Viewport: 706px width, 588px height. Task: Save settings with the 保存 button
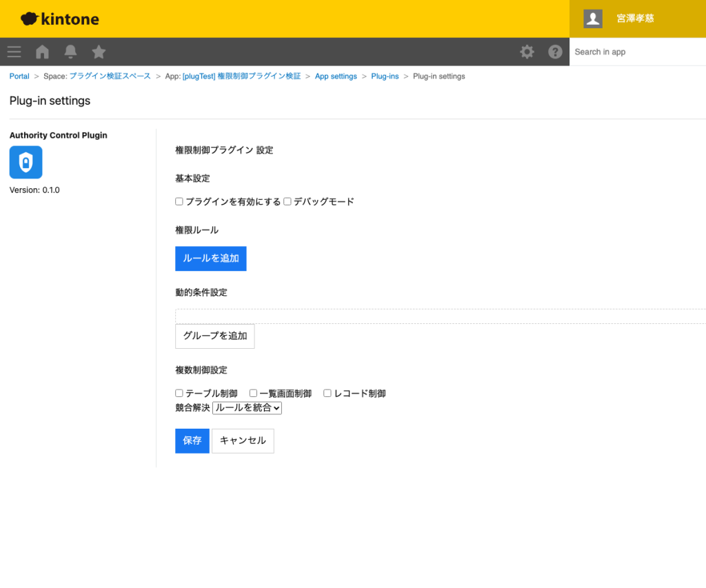pos(192,440)
